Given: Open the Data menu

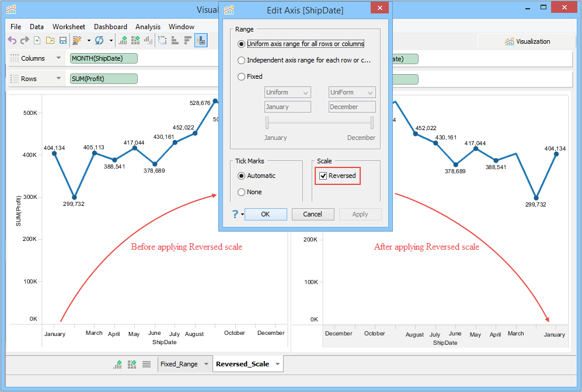Looking at the screenshot, I should point(37,27).
